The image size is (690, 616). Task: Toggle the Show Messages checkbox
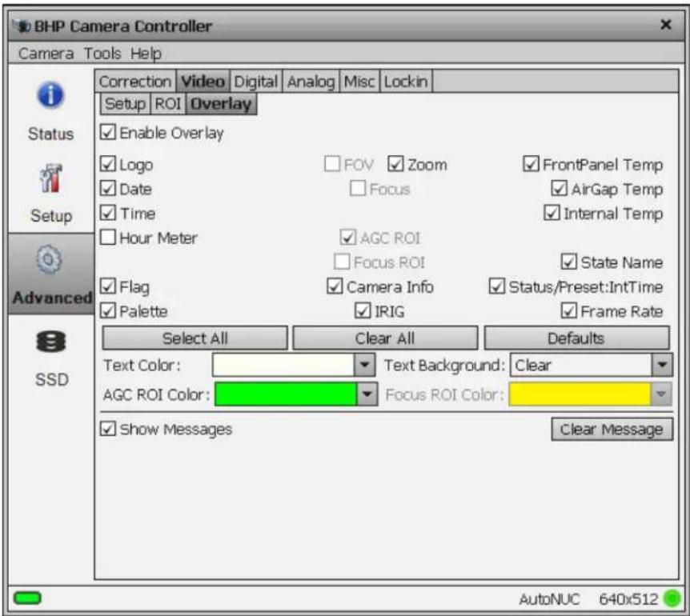click(x=108, y=428)
